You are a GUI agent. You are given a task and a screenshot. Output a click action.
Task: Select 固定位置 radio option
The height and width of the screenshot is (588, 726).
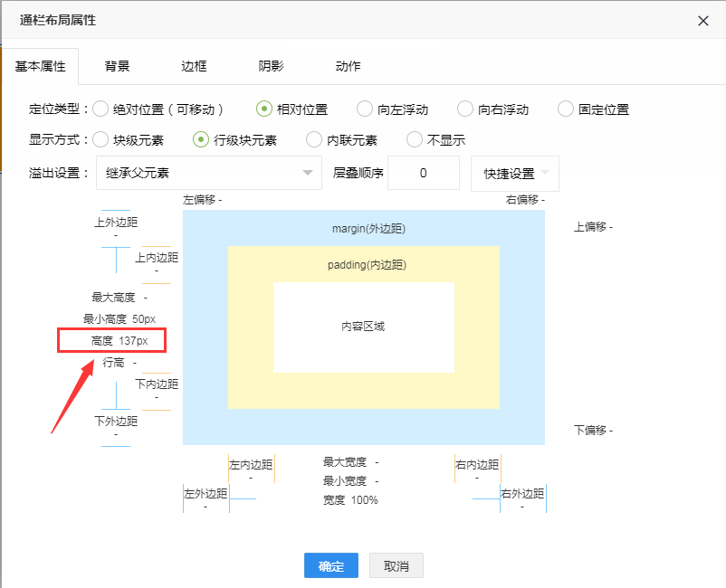566,109
